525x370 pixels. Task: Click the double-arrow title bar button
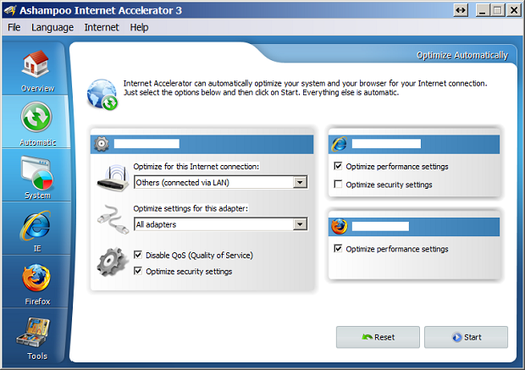(x=461, y=10)
